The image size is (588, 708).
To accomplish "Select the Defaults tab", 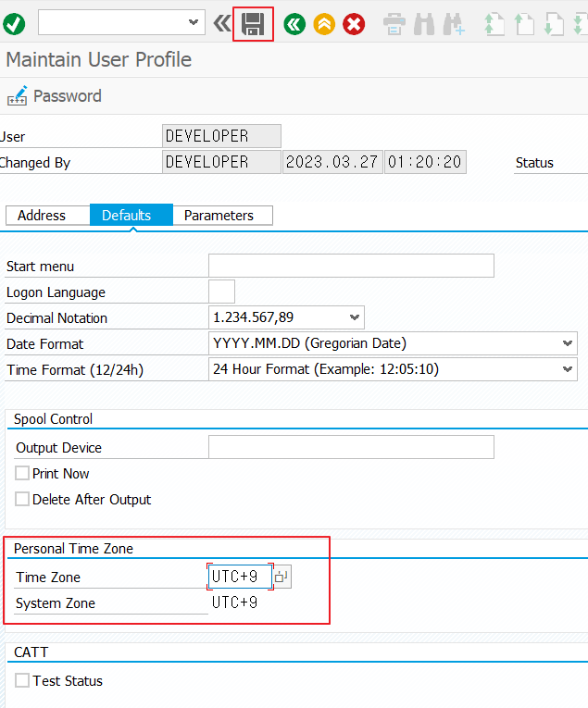I will [x=131, y=215].
